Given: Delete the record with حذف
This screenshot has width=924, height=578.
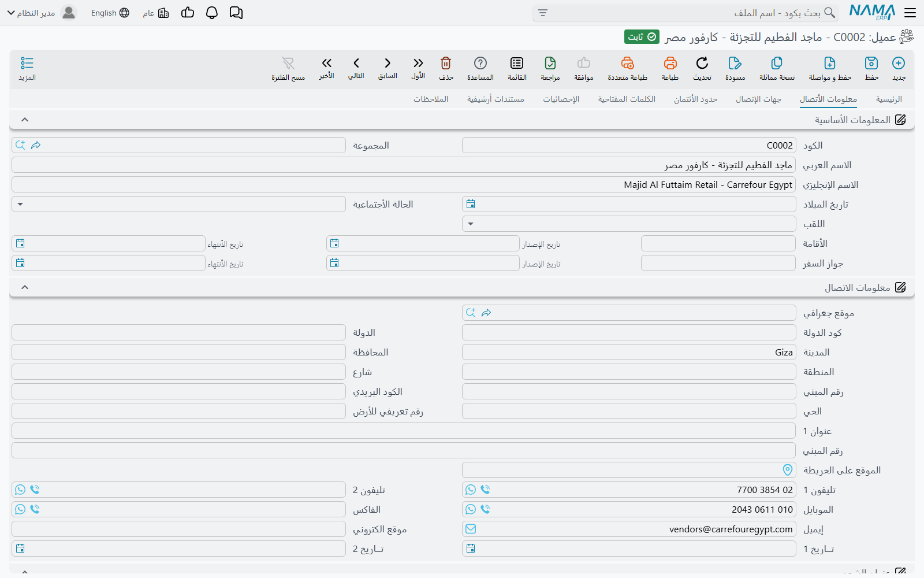Looking at the screenshot, I should coord(446,63).
